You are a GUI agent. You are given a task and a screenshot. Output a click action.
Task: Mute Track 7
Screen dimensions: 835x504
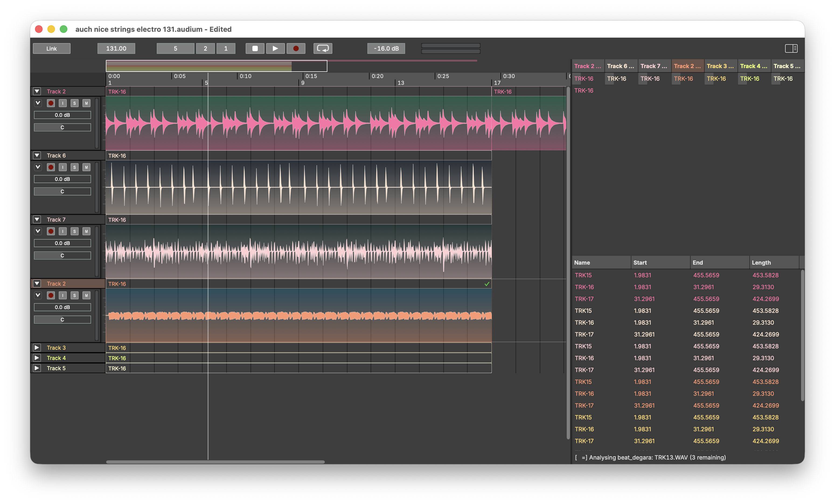(86, 231)
